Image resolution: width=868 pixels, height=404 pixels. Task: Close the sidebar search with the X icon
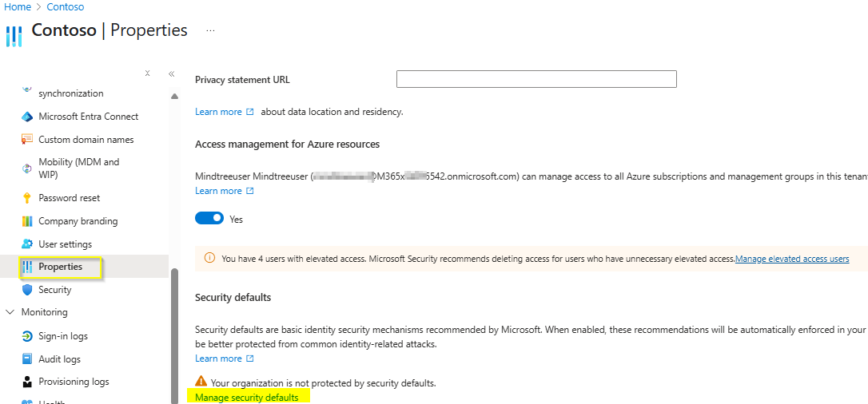click(x=147, y=73)
